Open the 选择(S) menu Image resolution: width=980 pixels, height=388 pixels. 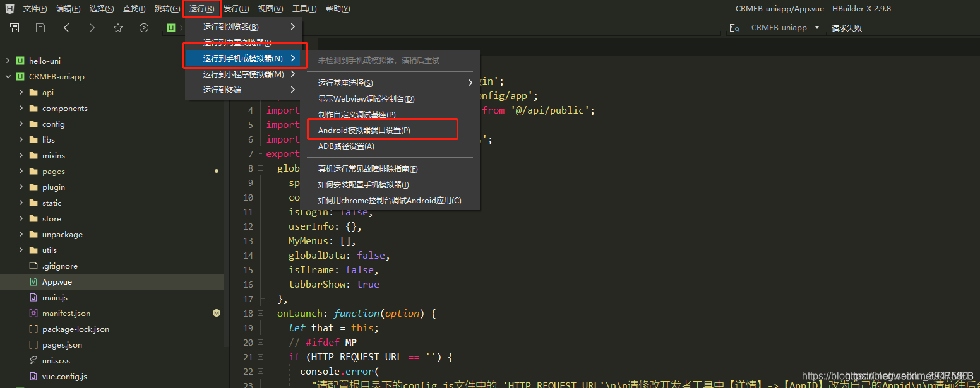[x=102, y=9]
